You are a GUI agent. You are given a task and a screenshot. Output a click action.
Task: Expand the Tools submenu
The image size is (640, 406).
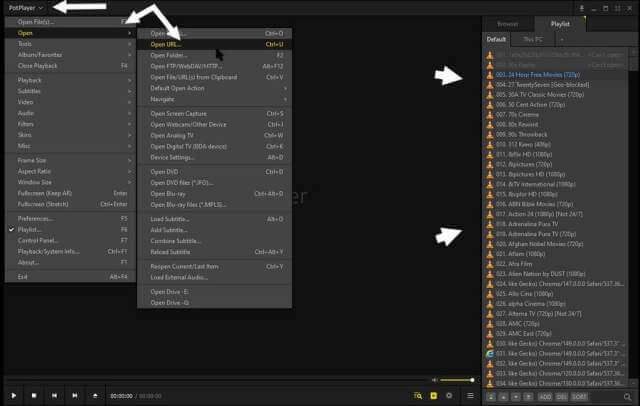(x=70, y=44)
